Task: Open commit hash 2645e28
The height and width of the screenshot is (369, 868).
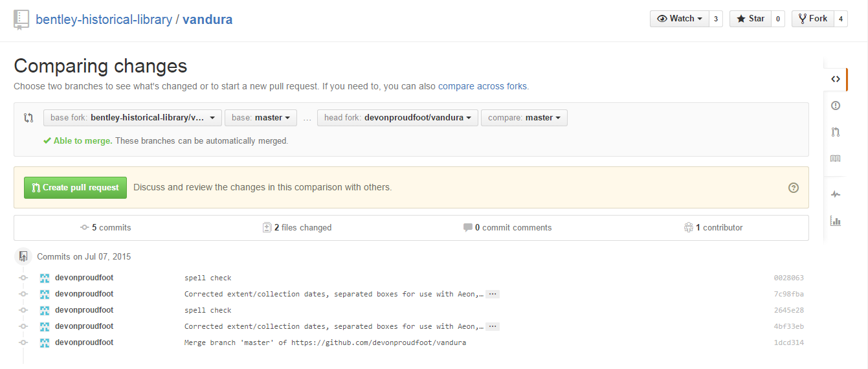Action: point(788,310)
